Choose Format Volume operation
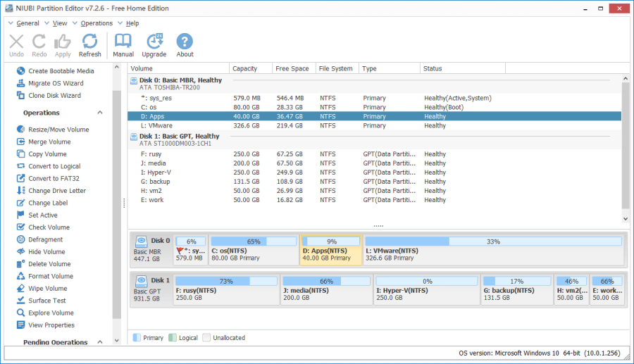The height and width of the screenshot is (364, 634). [x=45, y=276]
